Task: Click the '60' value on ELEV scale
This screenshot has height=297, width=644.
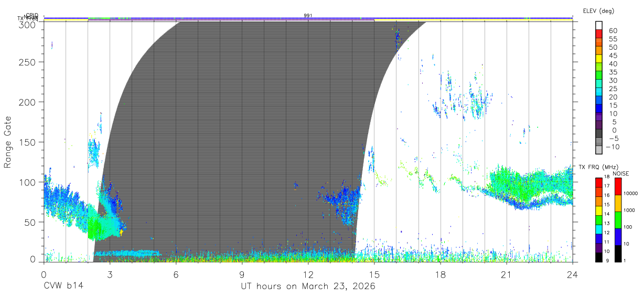Action: tap(613, 30)
